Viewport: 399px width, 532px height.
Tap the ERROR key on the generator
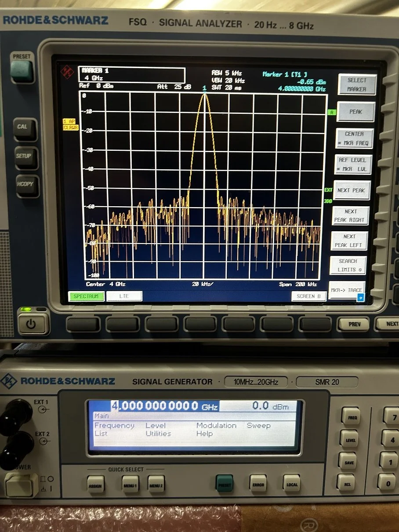(258, 483)
